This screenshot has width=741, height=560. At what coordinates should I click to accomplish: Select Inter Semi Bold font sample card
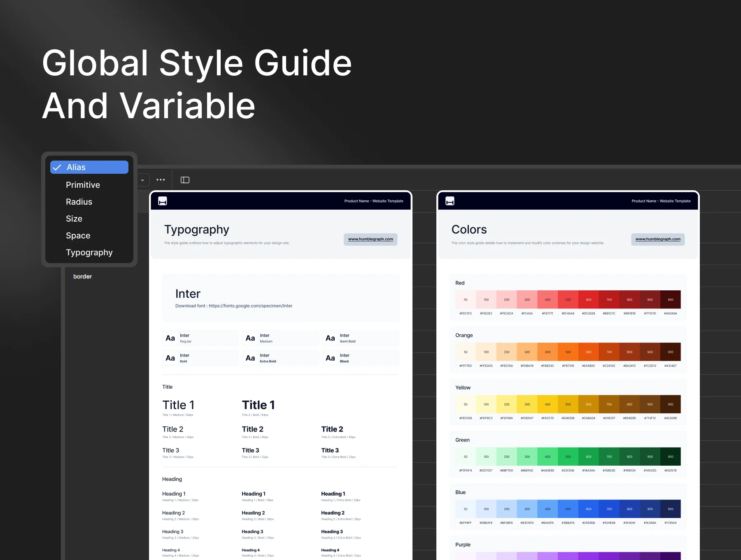361,338
